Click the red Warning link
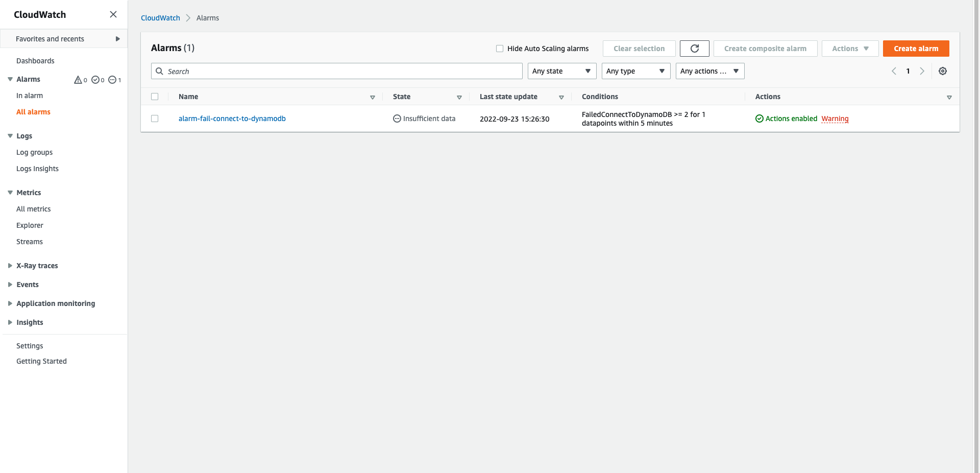 835,119
